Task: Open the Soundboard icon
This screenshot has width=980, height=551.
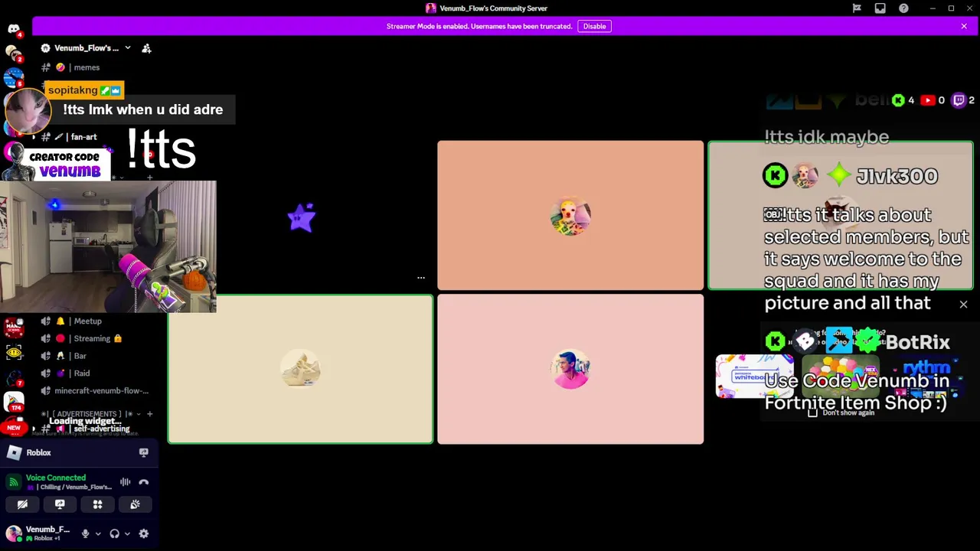Action: 135,504
